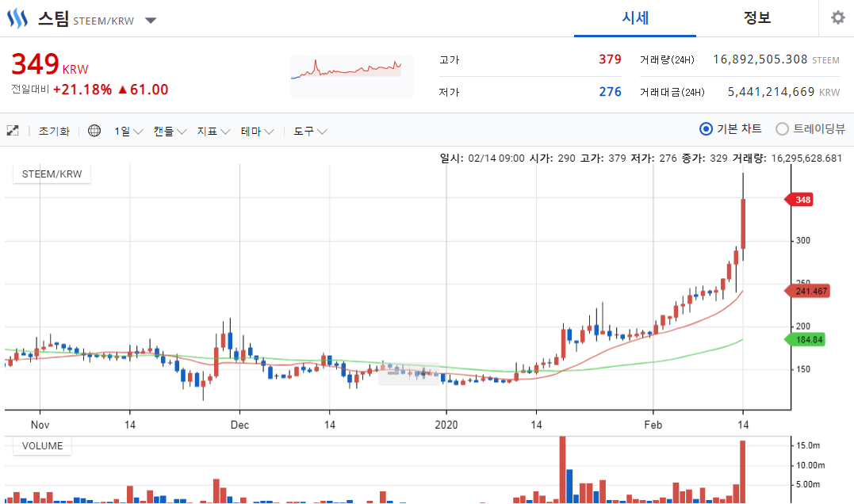Click the 150 price axis label

point(802,369)
